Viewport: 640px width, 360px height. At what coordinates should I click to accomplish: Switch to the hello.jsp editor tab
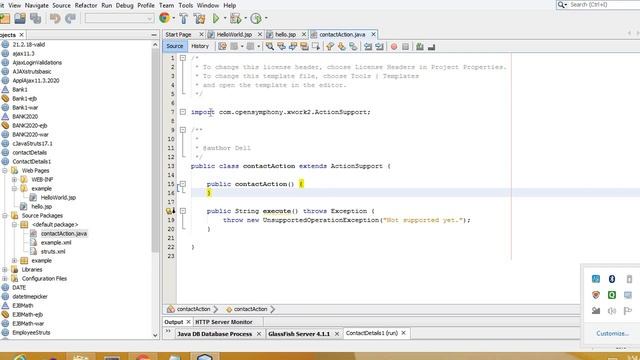point(285,35)
